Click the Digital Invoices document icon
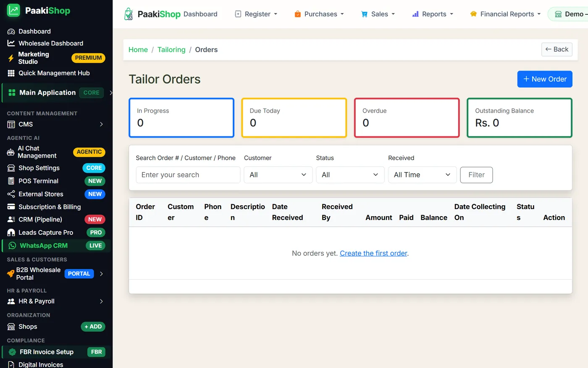 [x=11, y=365]
